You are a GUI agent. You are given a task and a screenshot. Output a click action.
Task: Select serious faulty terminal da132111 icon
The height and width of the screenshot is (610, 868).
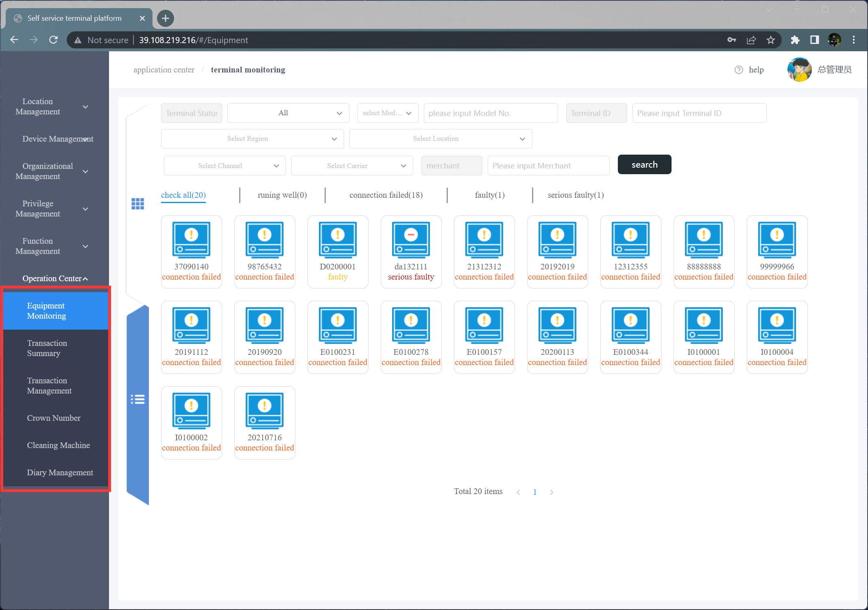[411, 240]
